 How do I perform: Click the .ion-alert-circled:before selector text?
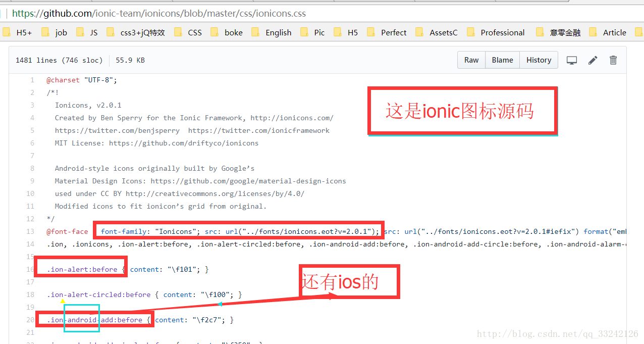pyautogui.click(x=98, y=294)
